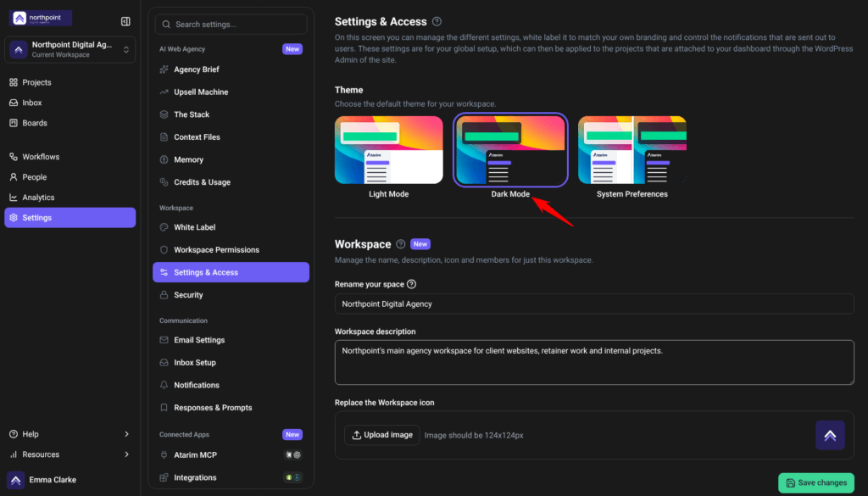Viewport: 868px width, 496px height.
Task: Click the current workspace icon preview
Action: pos(830,435)
